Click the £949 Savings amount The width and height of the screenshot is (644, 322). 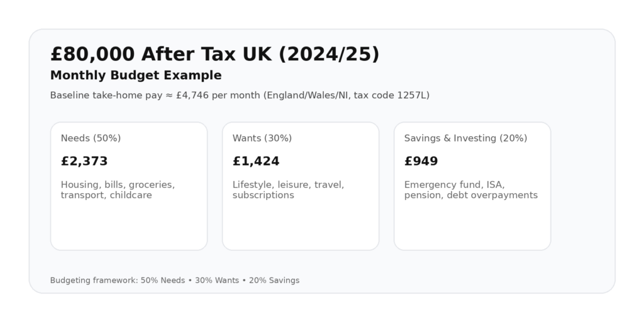[x=421, y=161]
